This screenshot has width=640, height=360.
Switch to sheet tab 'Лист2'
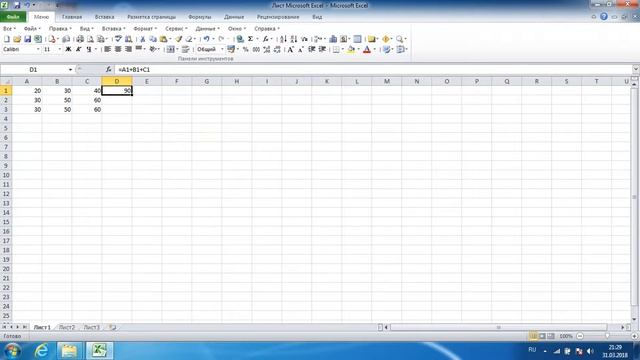point(67,327)
